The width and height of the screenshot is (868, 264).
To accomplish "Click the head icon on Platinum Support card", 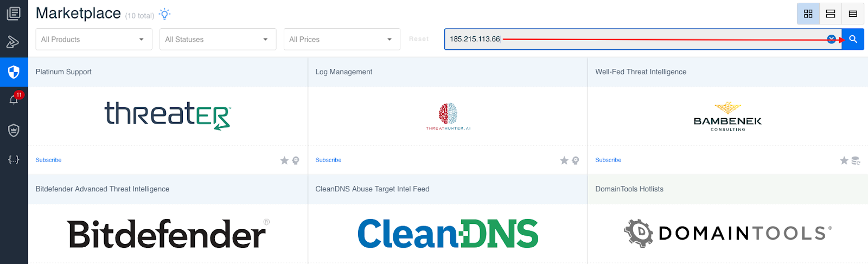I will point(296,160).
